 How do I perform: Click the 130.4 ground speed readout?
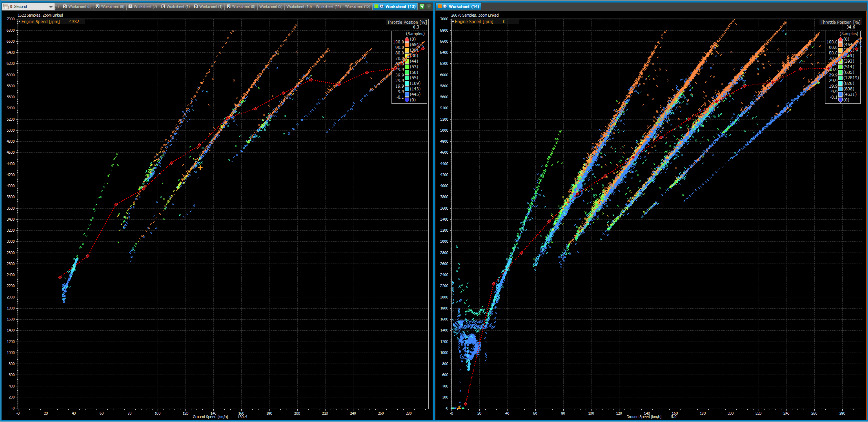pos(242,417)
